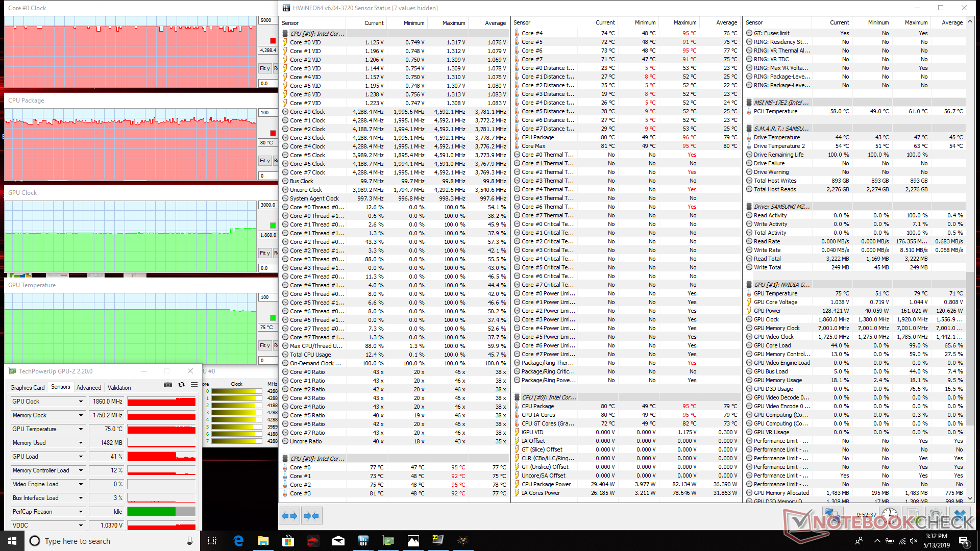This screenshot has height=551, width=980.
Task: Click the Cortana microphone icon
Action: [189, 541]
